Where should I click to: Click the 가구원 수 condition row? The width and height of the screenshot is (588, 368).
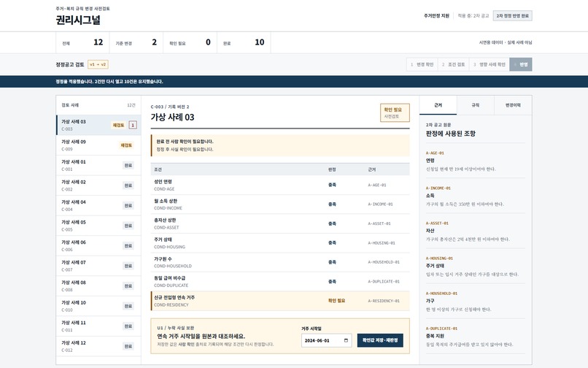point(279,262)
